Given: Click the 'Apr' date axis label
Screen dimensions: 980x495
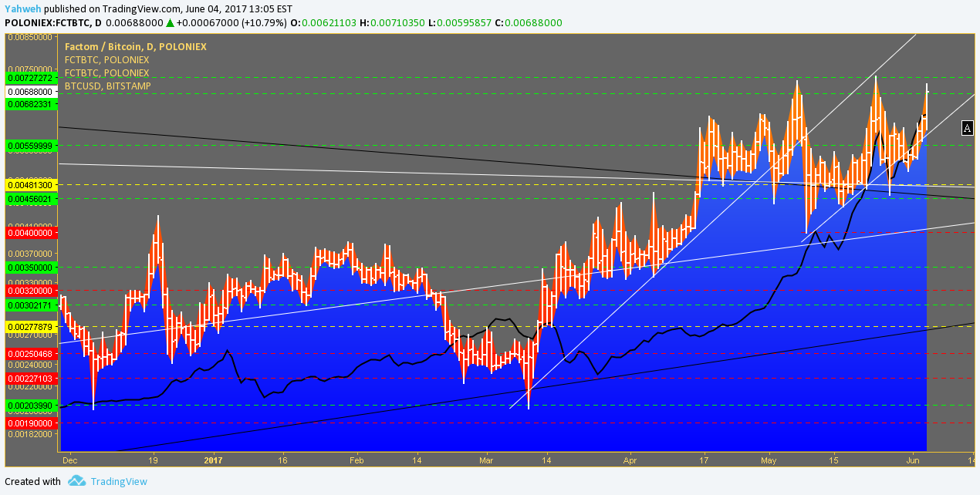Looking at the screenshot, I should tap(630, 460).
